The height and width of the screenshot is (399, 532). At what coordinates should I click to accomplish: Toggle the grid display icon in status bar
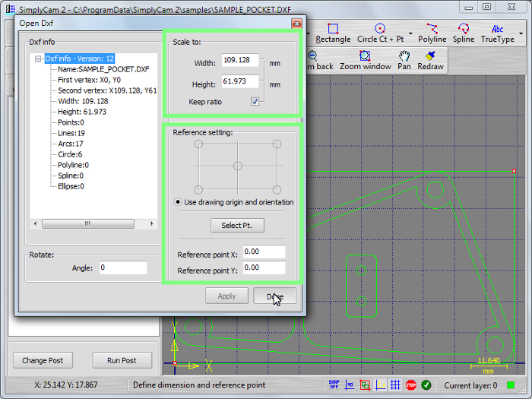pyautogui.click(x=395, y=385)
